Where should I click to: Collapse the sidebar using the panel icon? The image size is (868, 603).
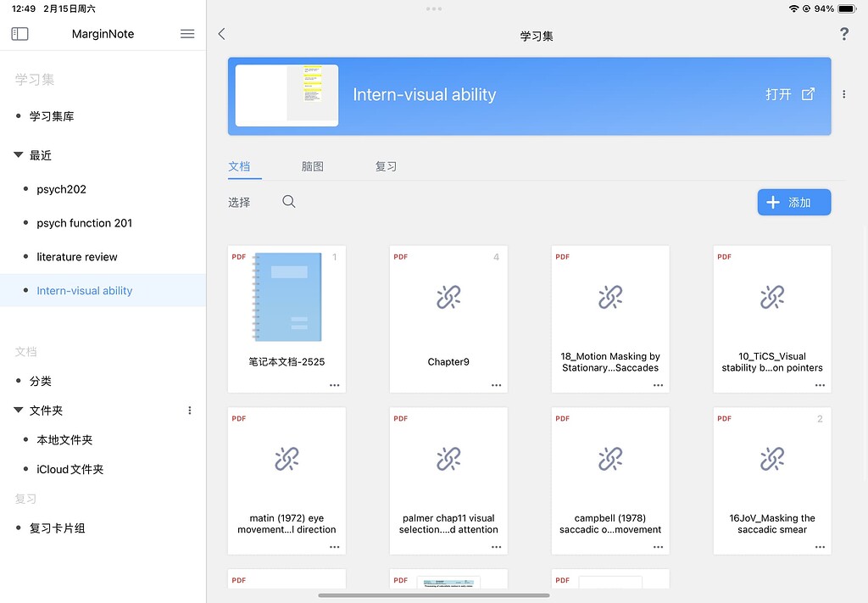pyautogui.click(x=19, y=33)
